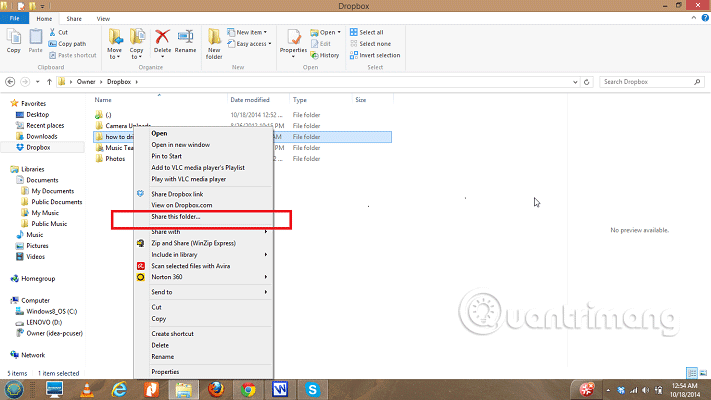Select Downloads in Favorites
The height and width of the screenshot is (400, 711).
pyautogui.click(x=41, y=137)
